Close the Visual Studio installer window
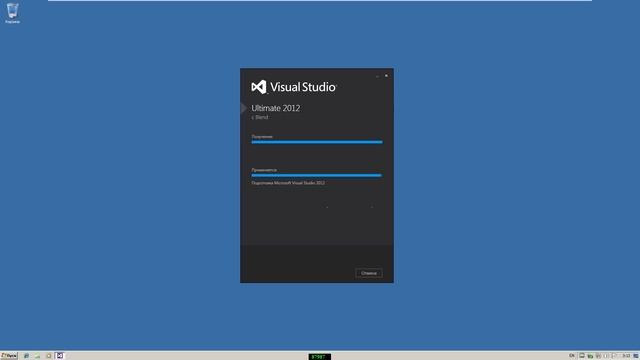 pos(386,76)
